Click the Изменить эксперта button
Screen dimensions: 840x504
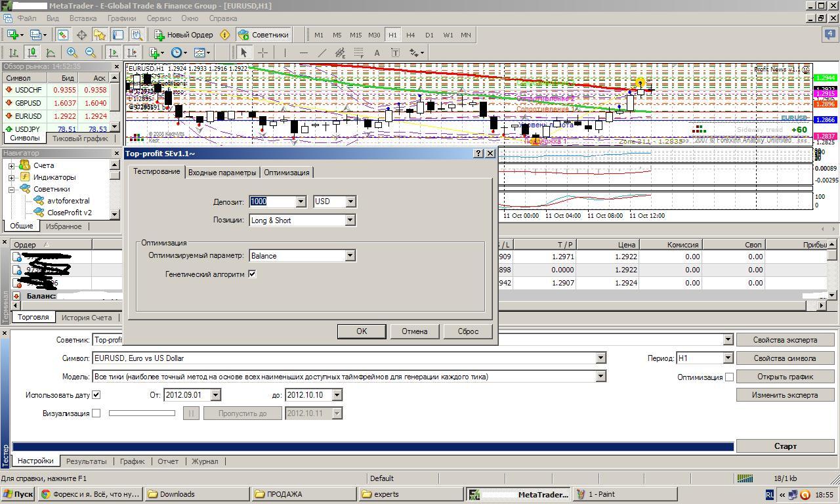[x=785, y=395]
